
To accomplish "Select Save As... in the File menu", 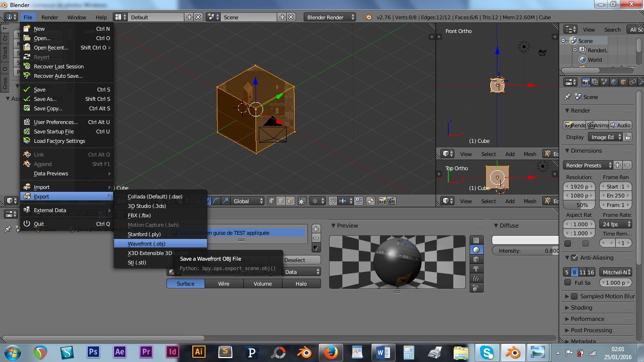I will [45, 99].
